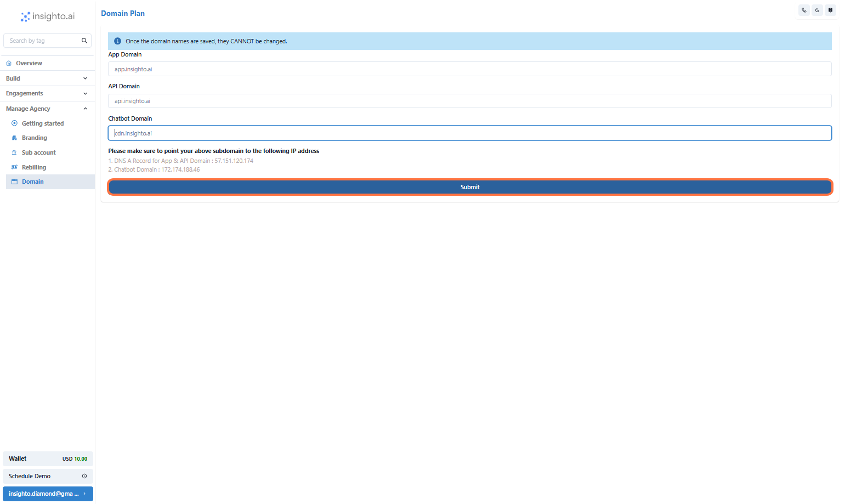The width and height of the screenshot is (845, 504).
Task: Click the Chatbot Domain IP 172.174.188.46 line
Action: [154, 169]
